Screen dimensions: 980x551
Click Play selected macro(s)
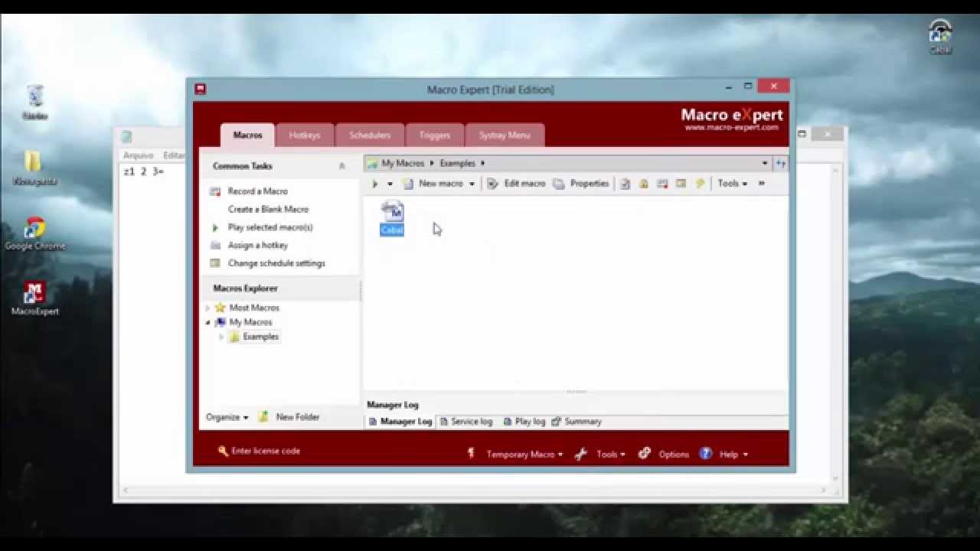click(x=270, y=227)
